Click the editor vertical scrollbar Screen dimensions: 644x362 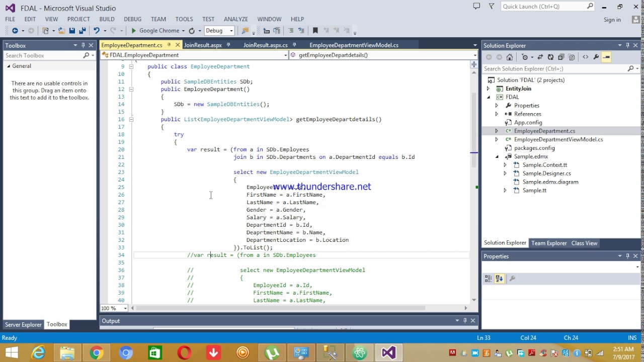pyautogui.click(x=473, y=186)
